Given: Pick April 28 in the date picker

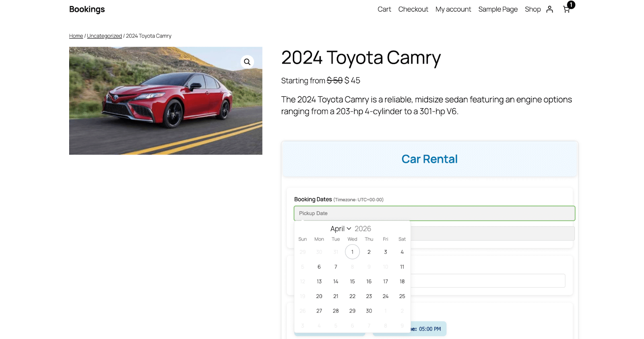Looking at the screenshot, I should (x=336, y=311).
